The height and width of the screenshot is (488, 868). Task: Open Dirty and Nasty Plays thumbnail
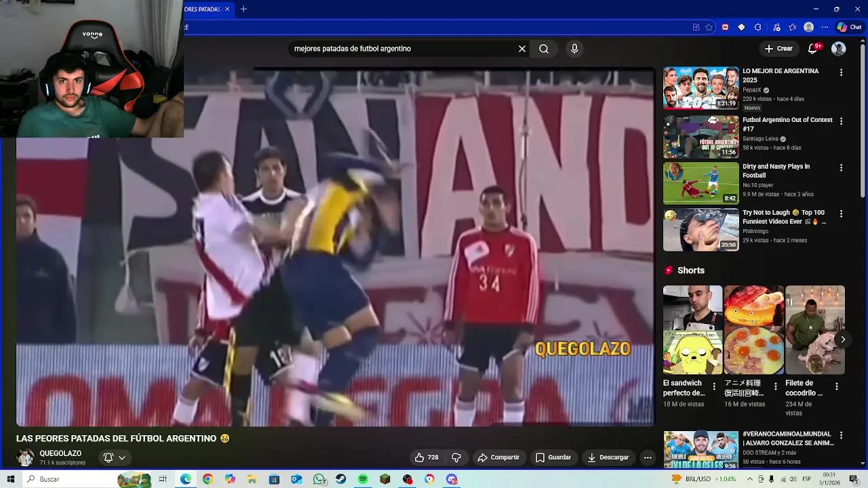tap(701, 183)
